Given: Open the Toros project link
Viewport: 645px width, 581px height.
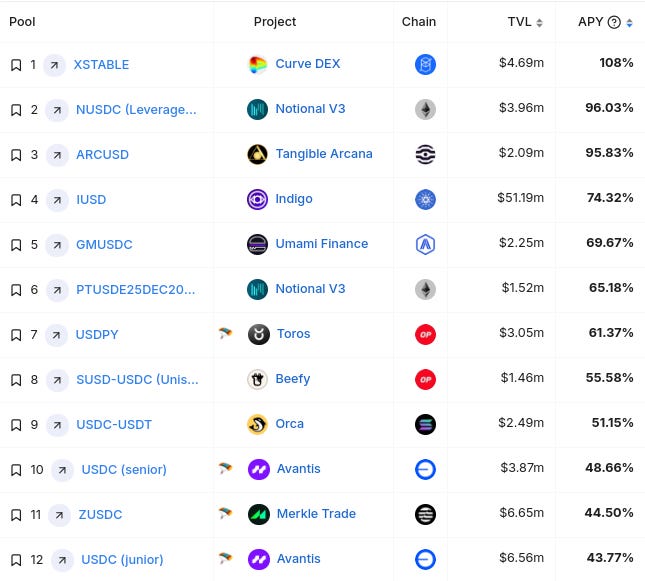Looking at the screenshot, I should click(x=293, y=334).
